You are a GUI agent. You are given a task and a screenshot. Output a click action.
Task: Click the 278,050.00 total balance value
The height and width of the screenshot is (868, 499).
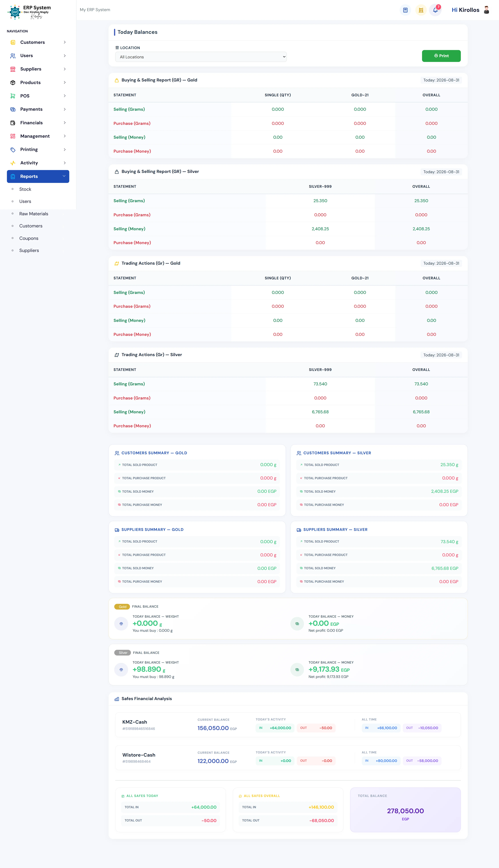(405, 811)
